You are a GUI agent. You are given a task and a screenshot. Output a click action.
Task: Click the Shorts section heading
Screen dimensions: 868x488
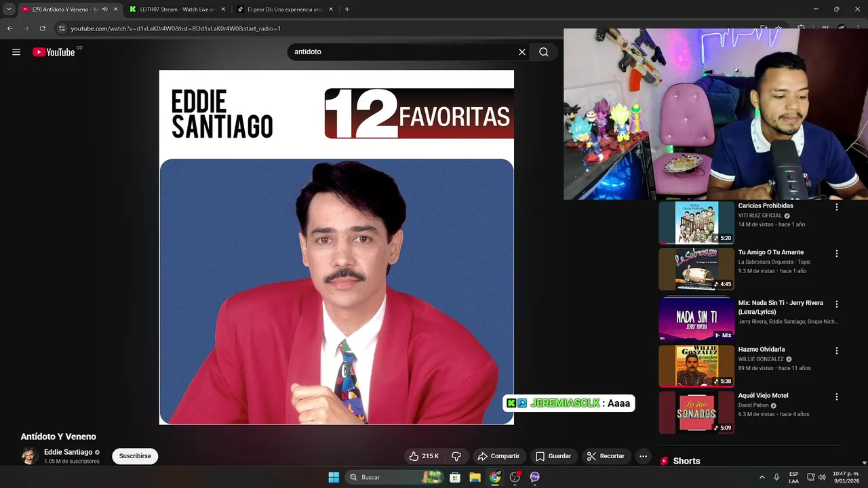[x=686, y=461]
